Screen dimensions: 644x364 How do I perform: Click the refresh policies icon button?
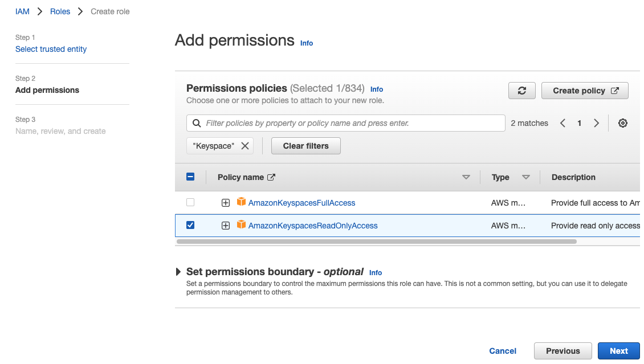tap(521, 91)
